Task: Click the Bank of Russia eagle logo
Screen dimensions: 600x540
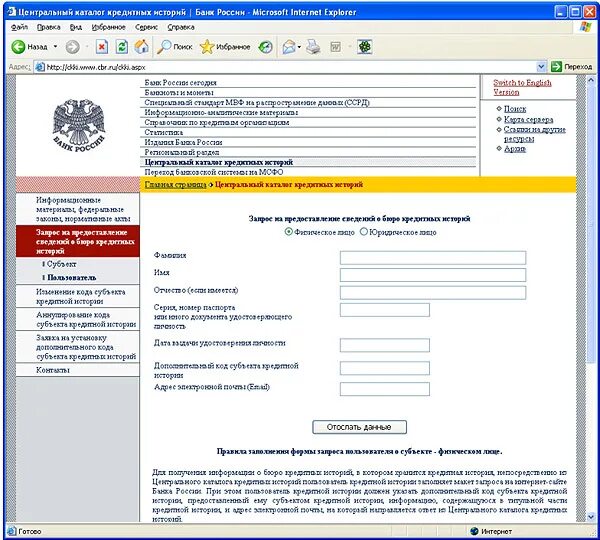Action: [78, 126]
